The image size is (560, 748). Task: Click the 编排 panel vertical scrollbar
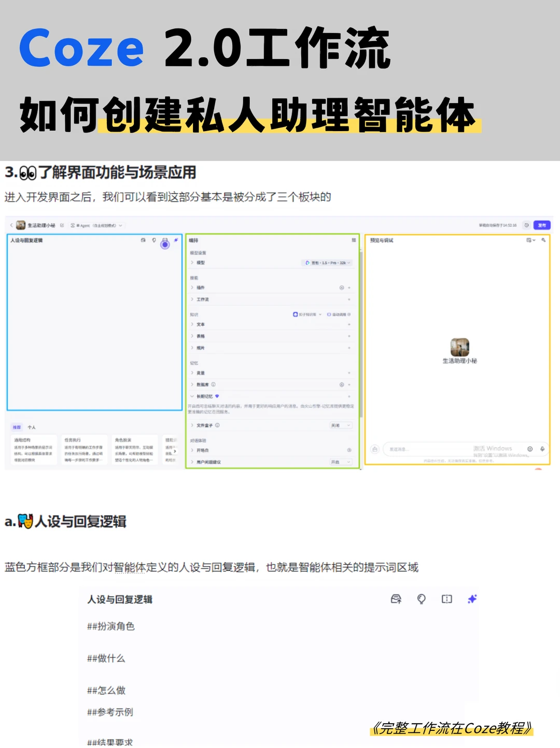coord(361,334)
